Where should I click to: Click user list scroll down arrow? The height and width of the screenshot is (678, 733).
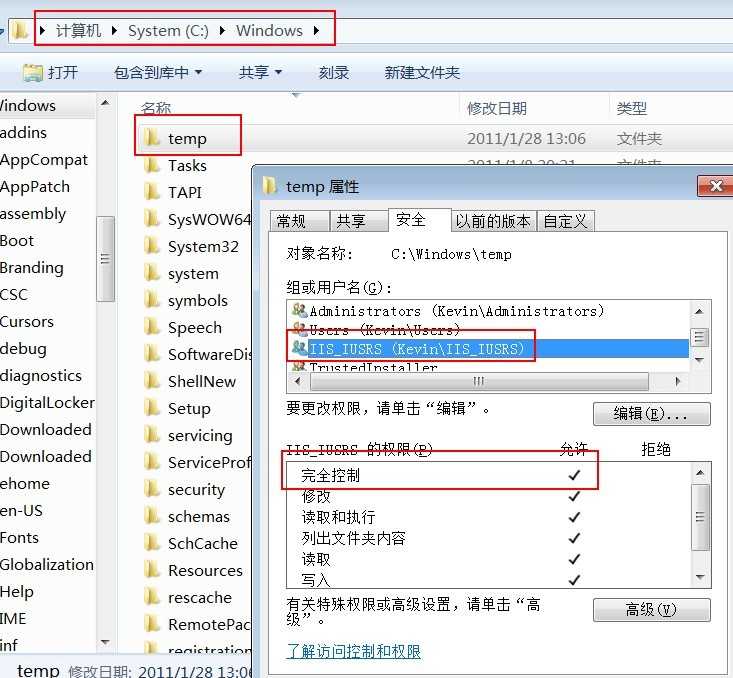699,360
